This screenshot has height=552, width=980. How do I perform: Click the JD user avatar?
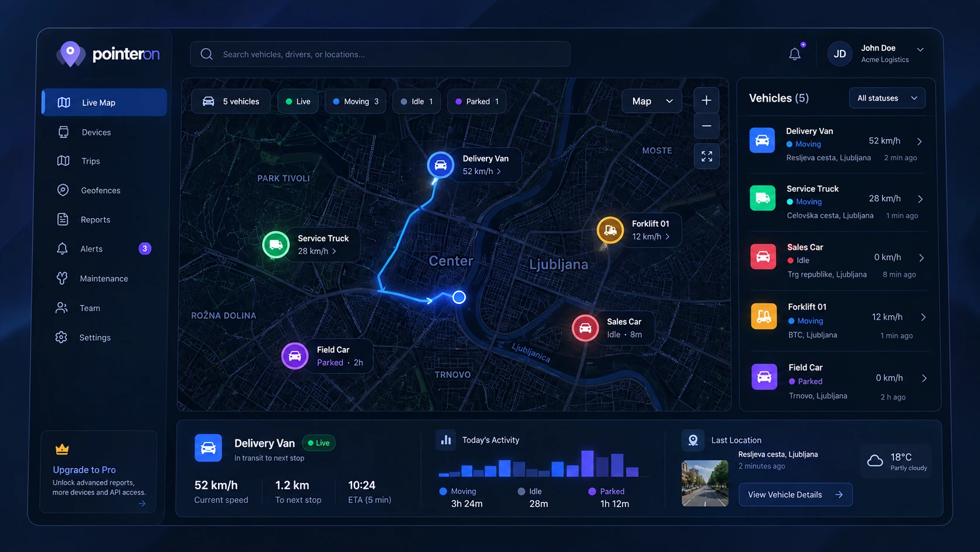pos(839,54)
